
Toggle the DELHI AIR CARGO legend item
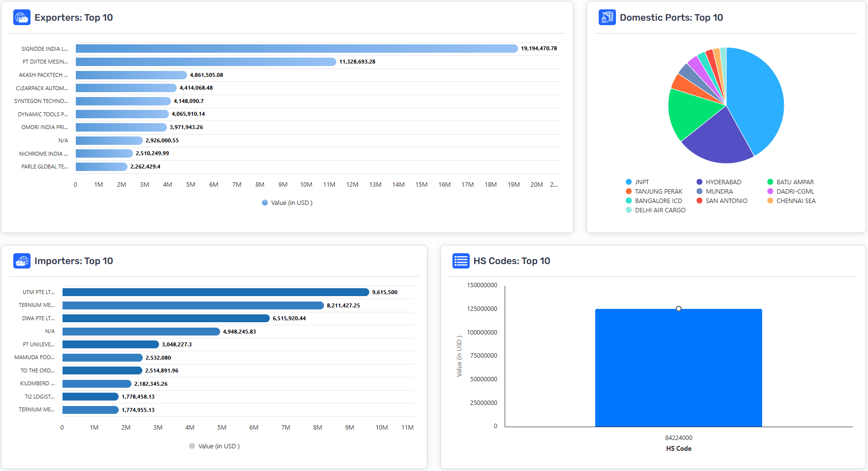point(655,210)
